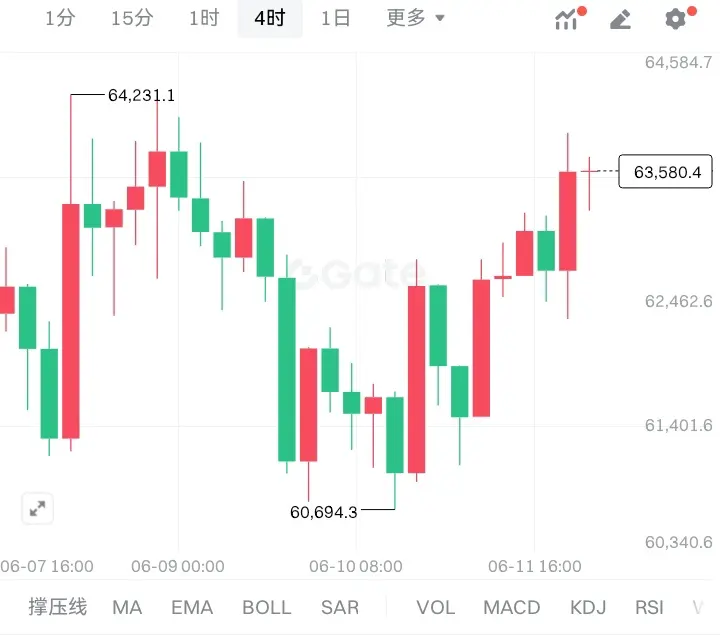The width and height of the screenshot is (720, 643).
Task: Turn on SAR indicator
Action: (x=340, y=608)
